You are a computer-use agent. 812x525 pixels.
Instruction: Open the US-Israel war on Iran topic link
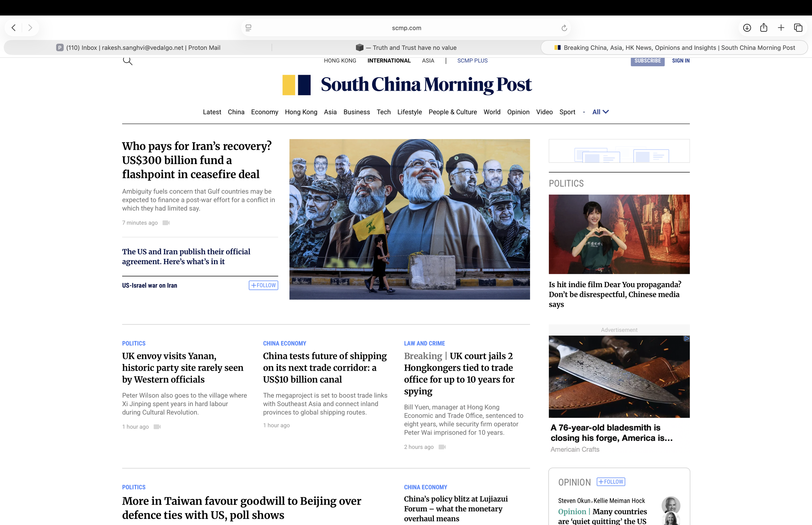coord(150,286)
